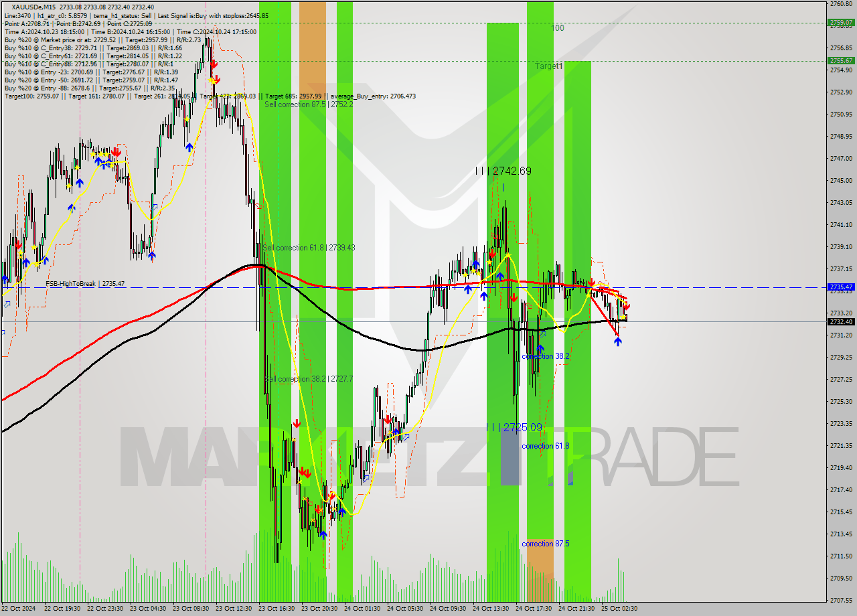Select the 2739.10 price axis value
The height and width of the screenshot is (616, 857).
[x=841, y=247]
